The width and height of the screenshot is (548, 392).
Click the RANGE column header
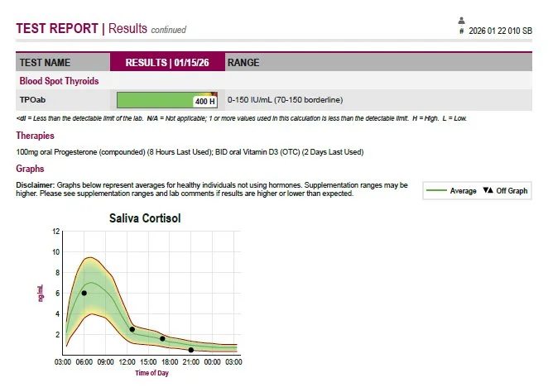pyautogui.click(x=243, y=62)
